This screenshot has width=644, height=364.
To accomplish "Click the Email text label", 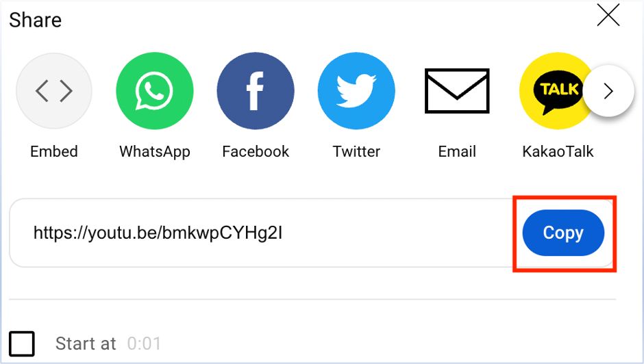I will coord(457,151).
